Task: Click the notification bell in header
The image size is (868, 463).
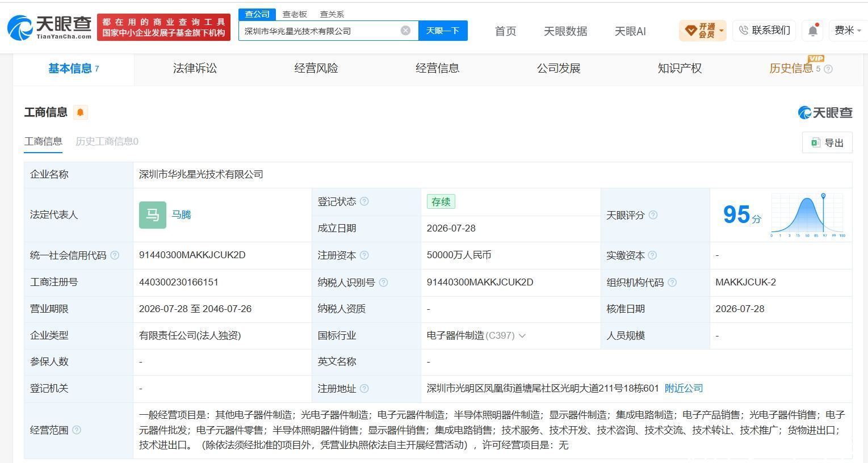Action: coord(813,31)
